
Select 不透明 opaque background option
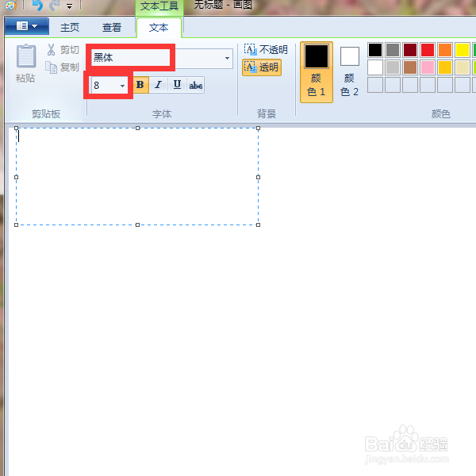click(266, 49)
